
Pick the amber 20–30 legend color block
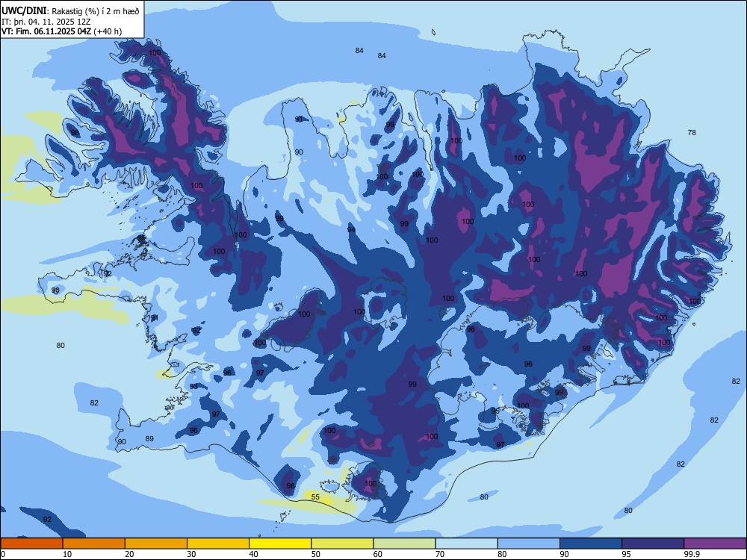coord(156,544)
